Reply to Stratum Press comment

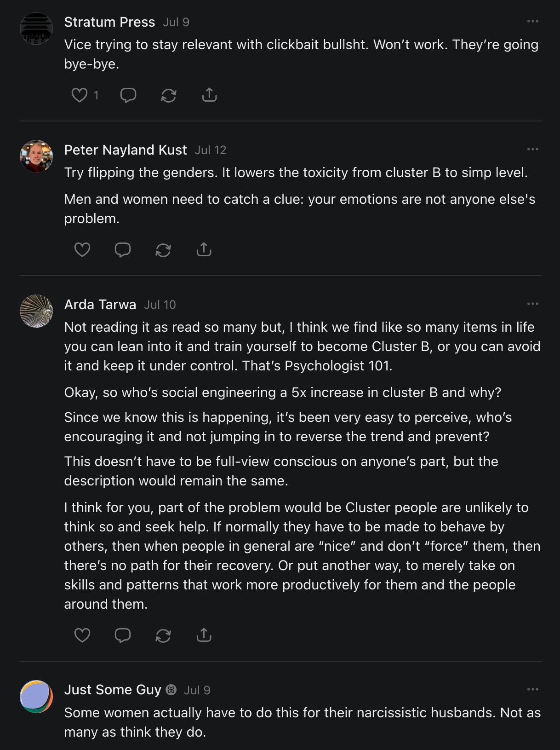(128, 95)
